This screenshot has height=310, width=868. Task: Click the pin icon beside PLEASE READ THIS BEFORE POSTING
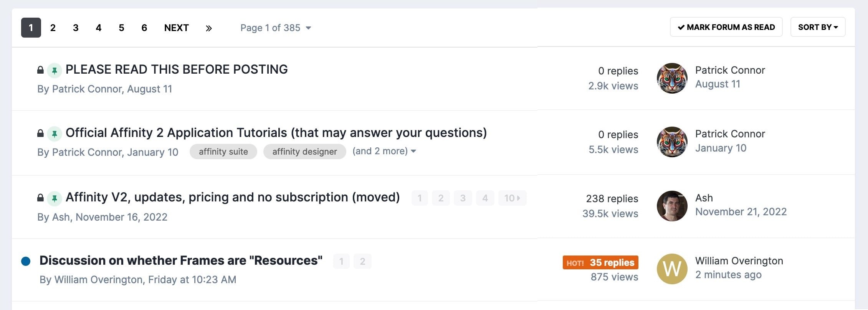pos(55,70)
